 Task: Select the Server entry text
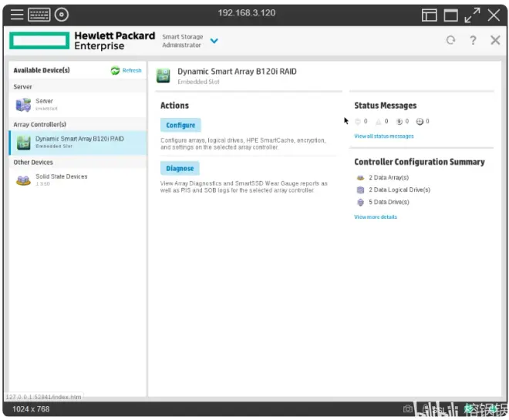[44, 101]
